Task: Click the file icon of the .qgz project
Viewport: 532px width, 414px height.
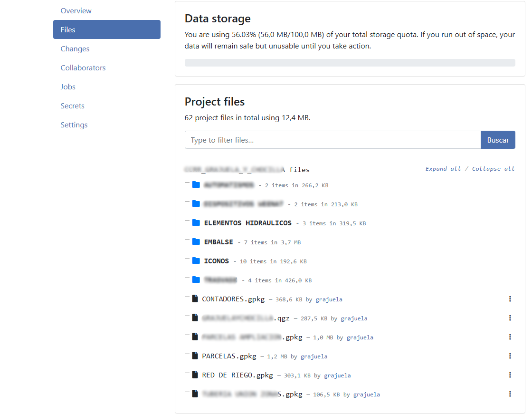Action: (195, 318)
